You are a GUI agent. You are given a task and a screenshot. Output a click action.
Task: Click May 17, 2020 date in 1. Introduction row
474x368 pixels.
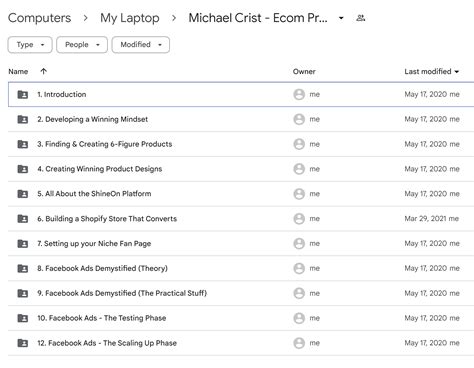point(426,94)
